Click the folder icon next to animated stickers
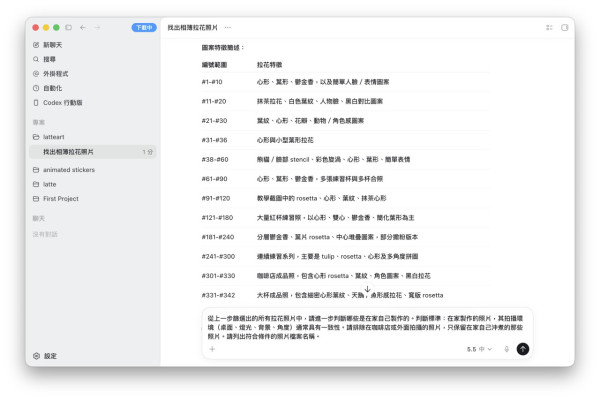Screen dimensions: 600x400 tap(36, 170)
